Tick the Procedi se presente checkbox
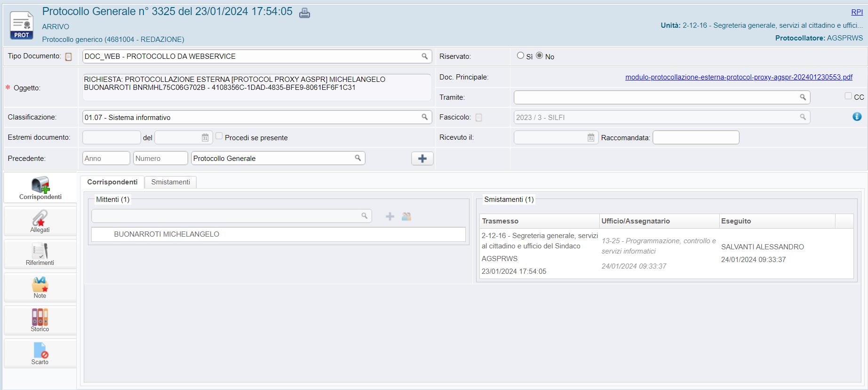The image size is (868, 390). coord(219,136)
